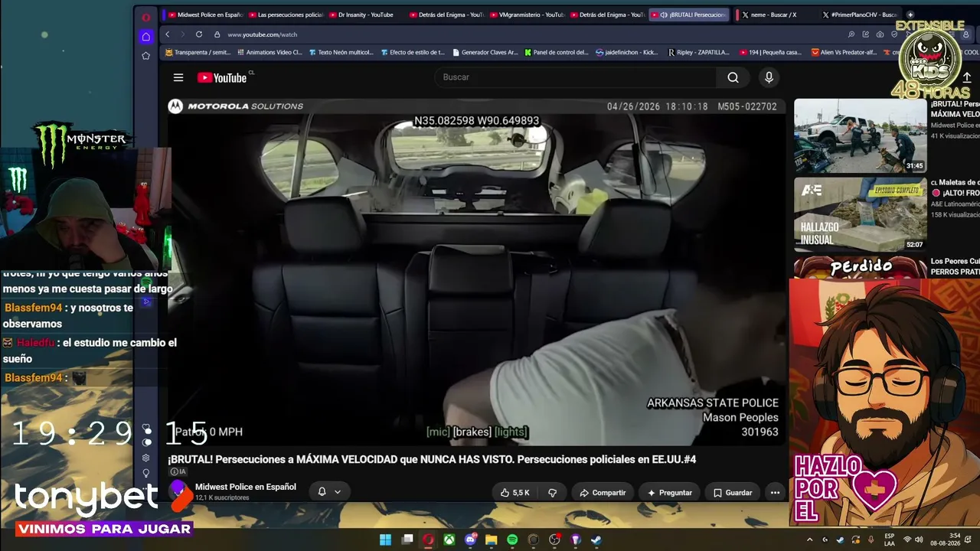The height and width of the screenshot is (551, 980).
Task: Open Xbox app from taskbar
Action: (449, 540)
